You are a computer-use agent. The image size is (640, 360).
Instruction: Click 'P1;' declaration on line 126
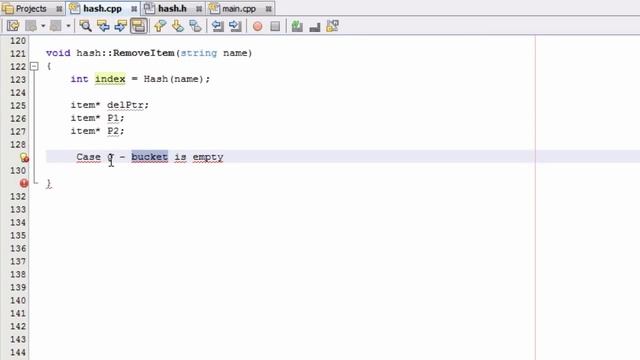click(116, 118)
